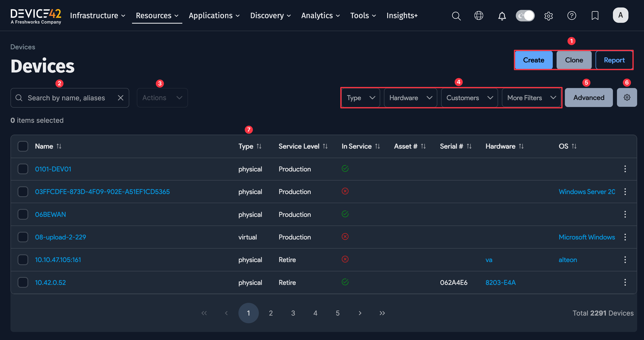Clear the search field using the X icon
The width and height of the screenshot is (644, 340).
pyautogui.click(x=121, y=98)
